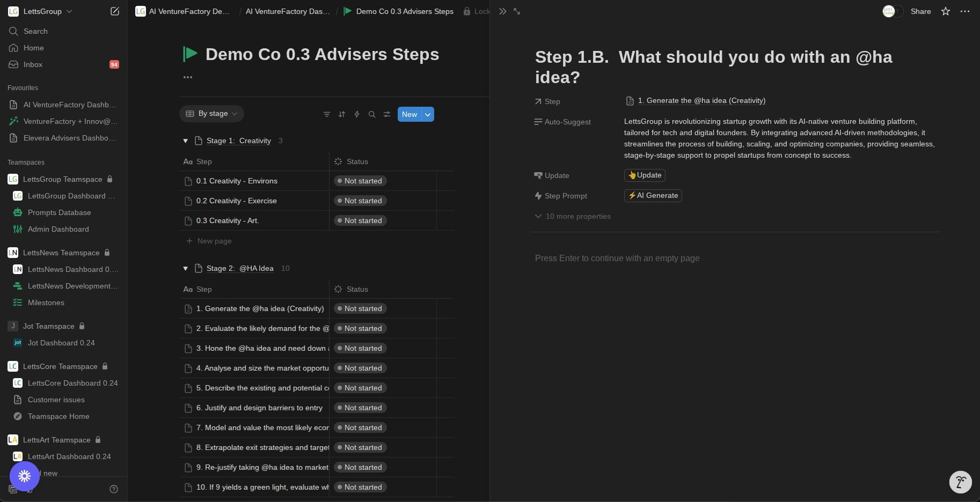
Task: Change status of 2. Evaluate the likely demand
Action: coord(360,329)
